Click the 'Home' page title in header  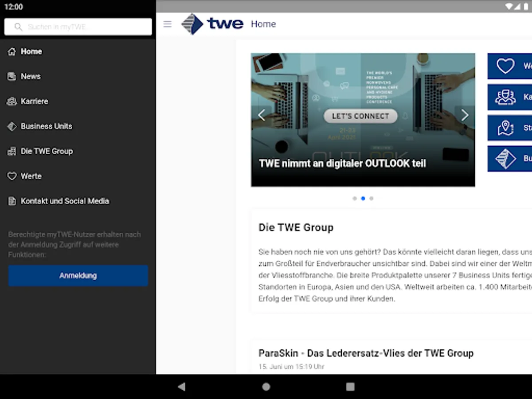(263, 24)
